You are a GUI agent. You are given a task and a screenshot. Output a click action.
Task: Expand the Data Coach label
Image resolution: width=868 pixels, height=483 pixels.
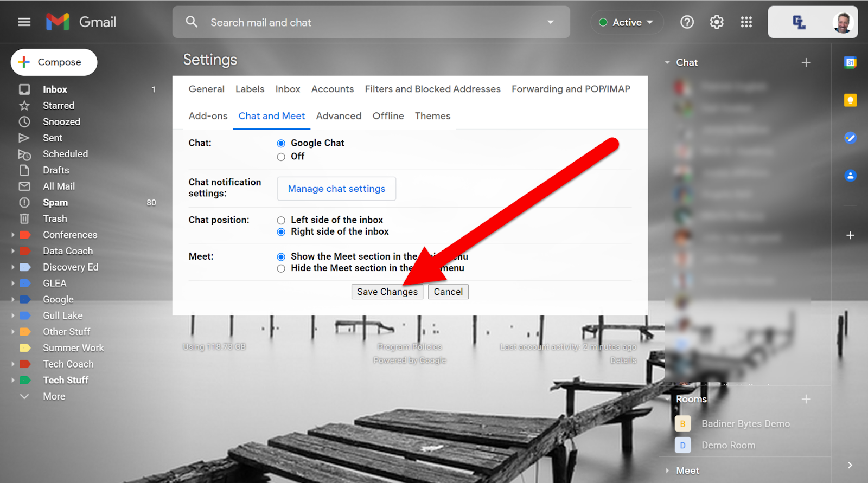coord(13,252)
